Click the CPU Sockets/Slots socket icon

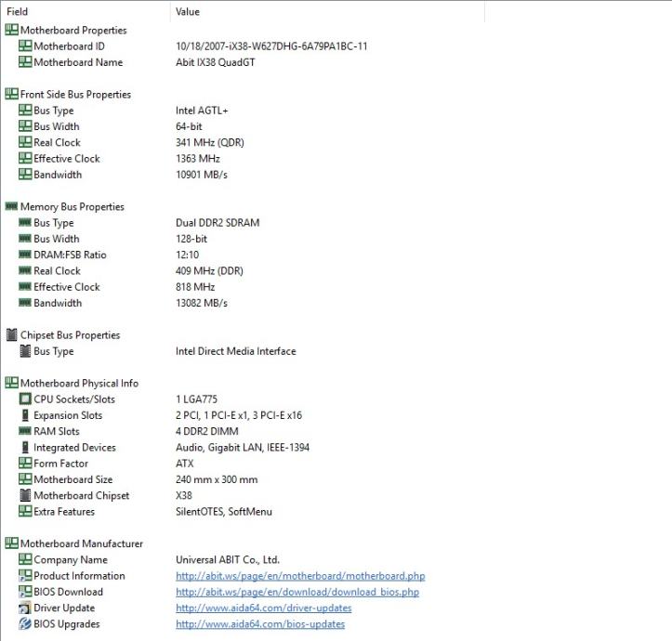(x=25, y=399)
